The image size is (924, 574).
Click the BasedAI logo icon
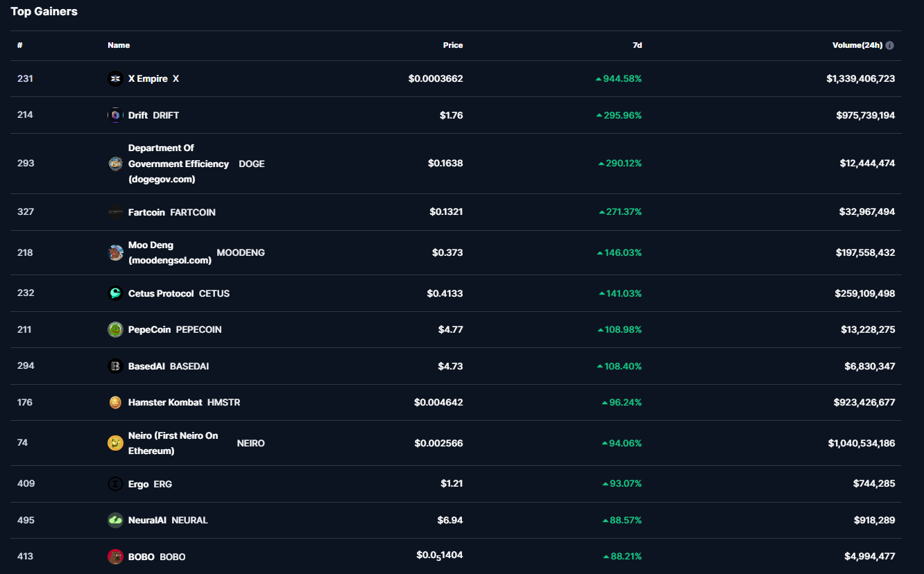click(x=115, y=366)
